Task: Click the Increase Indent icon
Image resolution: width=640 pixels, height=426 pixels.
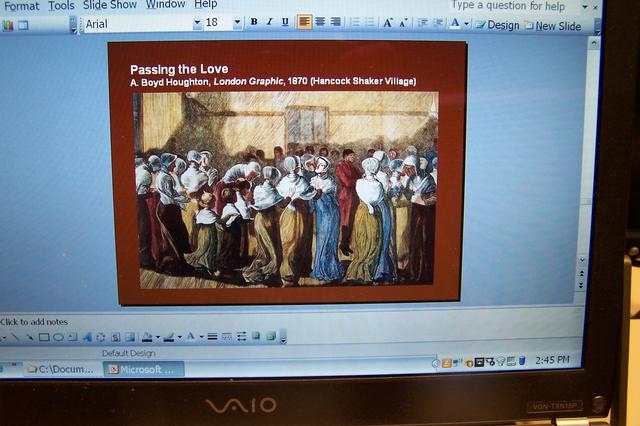Action: (x=438, y=24)
